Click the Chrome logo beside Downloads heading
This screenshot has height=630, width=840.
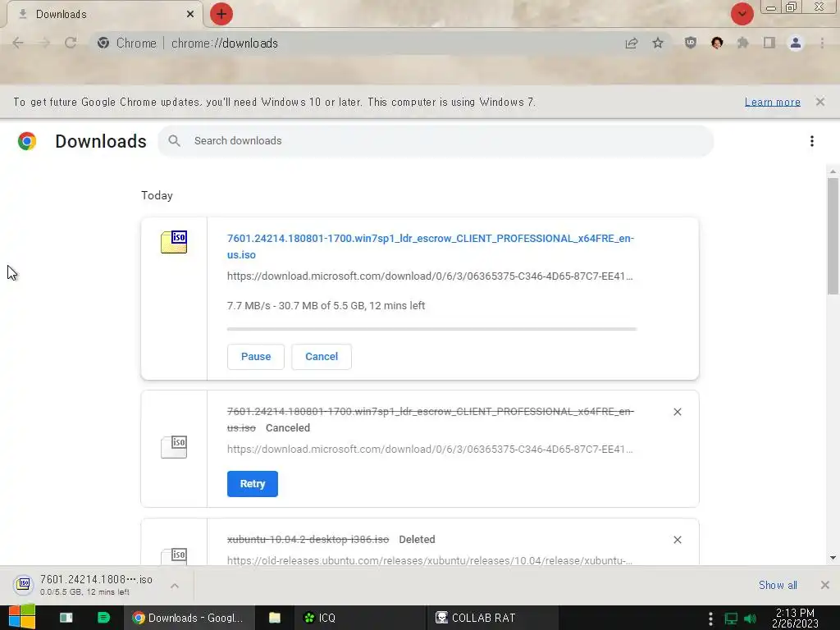[x=27, y=141]
